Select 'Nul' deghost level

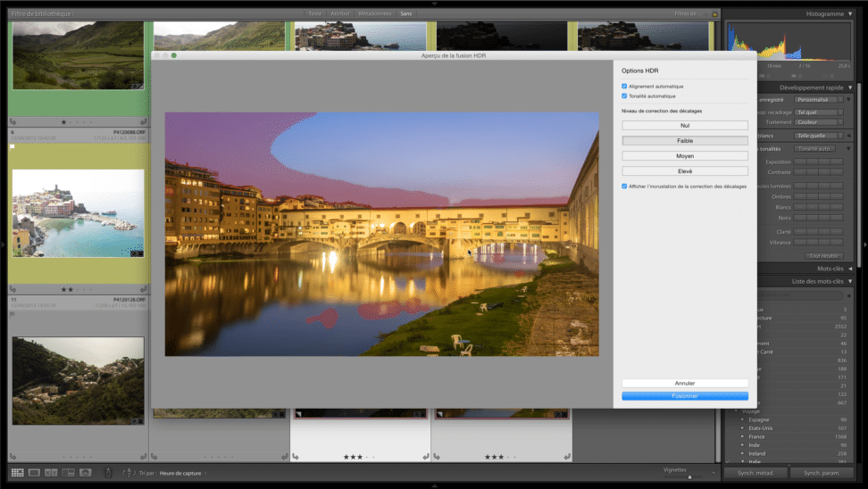(x=685, y=126)
